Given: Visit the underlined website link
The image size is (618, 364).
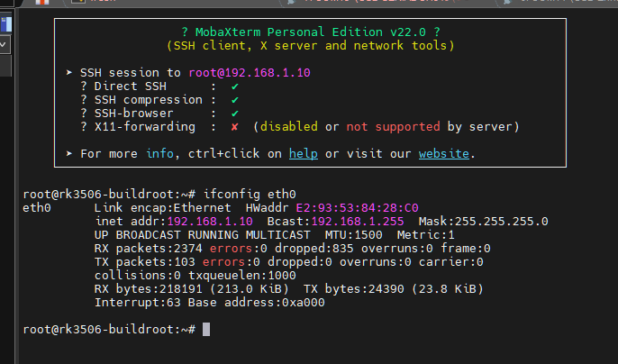Looking at the screenshot, I should pyautogui.click(x=444, y=154).
